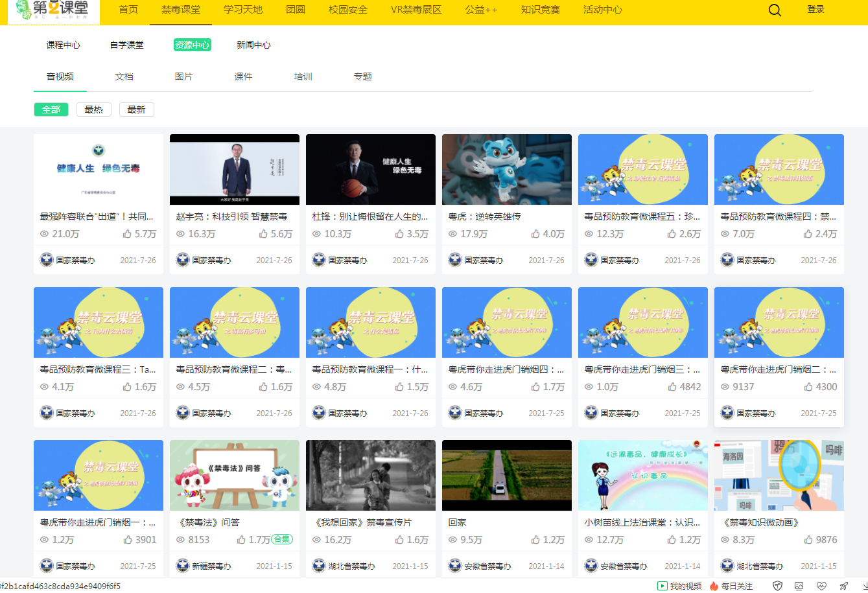Click the picture icon in status bar
This screenshot has width=868, height=593.
coord(799,586)
